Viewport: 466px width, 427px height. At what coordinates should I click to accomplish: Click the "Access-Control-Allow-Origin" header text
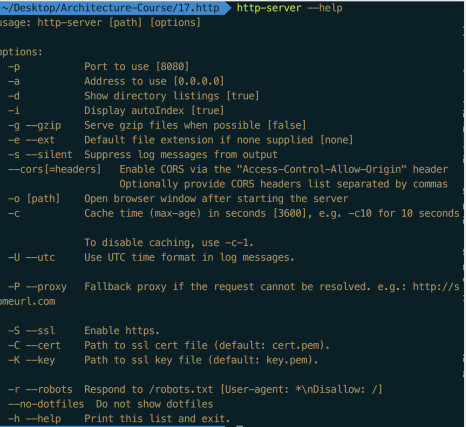(x=322, y=169)
